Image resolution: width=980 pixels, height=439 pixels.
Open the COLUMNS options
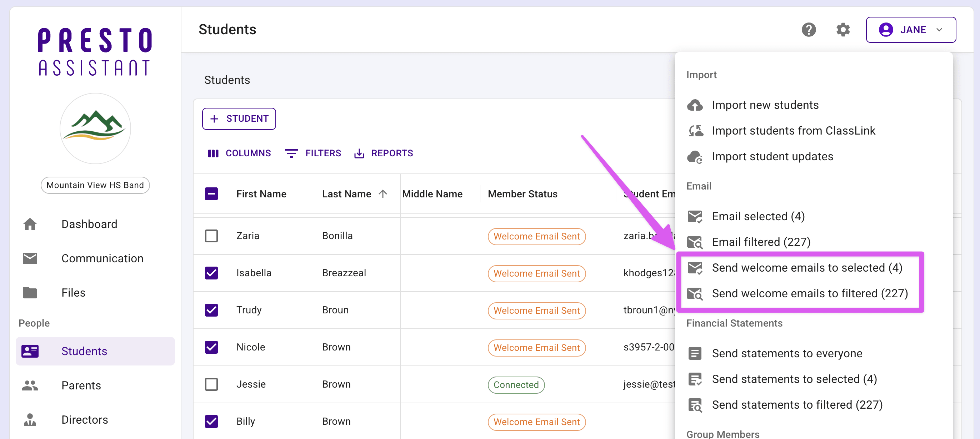(x=239, y=153)
